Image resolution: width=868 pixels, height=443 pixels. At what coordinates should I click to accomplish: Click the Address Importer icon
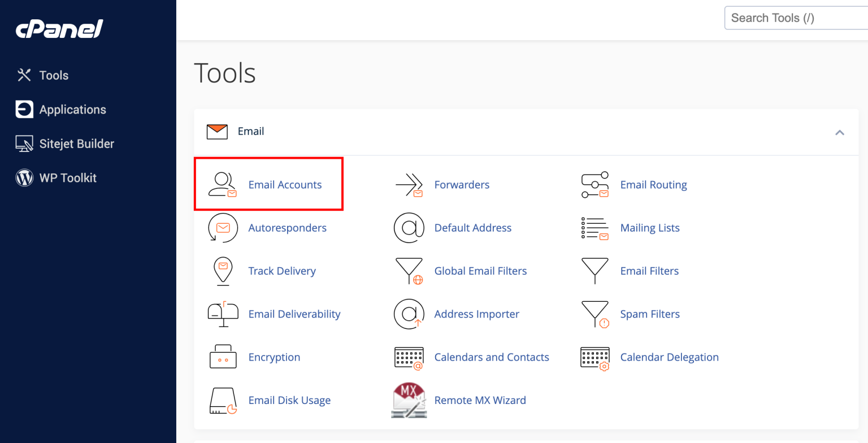point(409,314)
